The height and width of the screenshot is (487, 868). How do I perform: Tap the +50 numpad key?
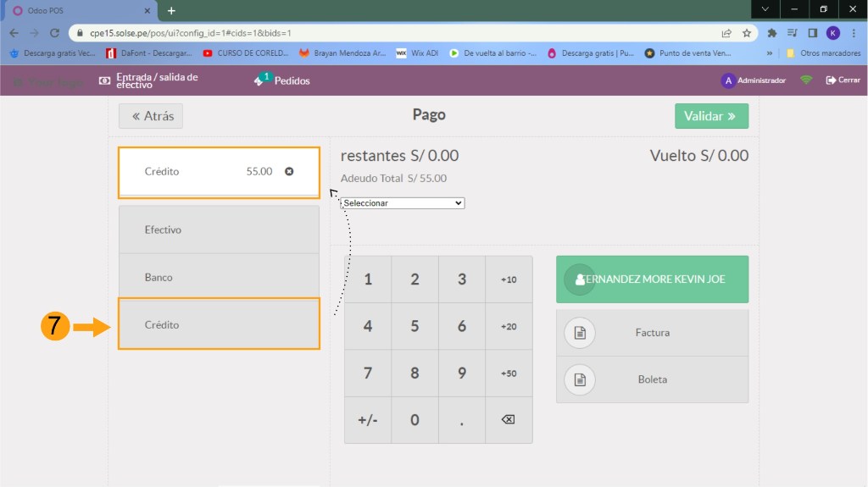(509, 374)
